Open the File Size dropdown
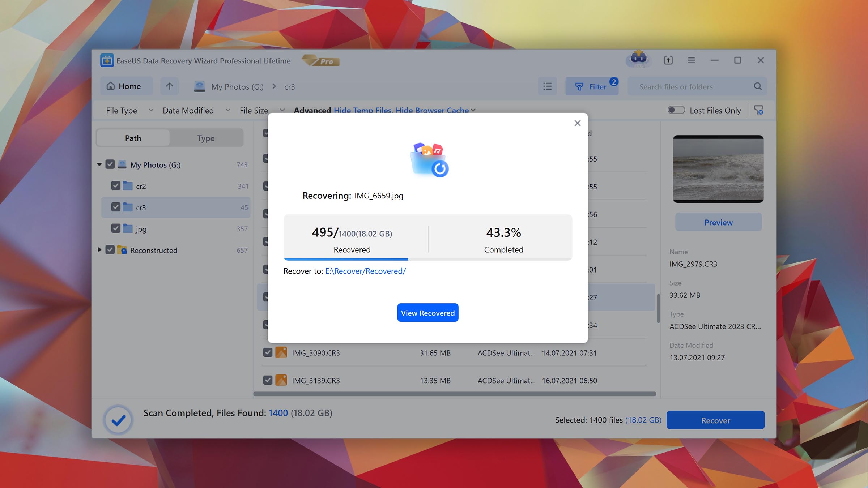868x488 pixels. (262, 110)
